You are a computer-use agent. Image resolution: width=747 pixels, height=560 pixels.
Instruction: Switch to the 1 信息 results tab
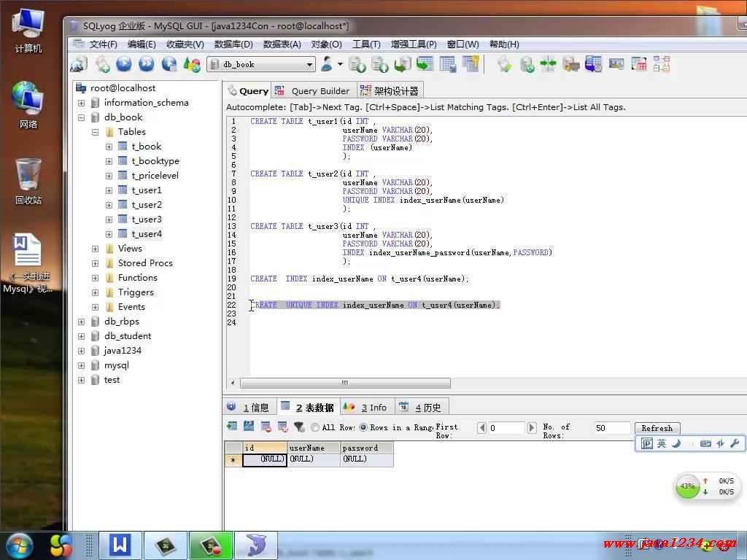click(x=249, y=407)
